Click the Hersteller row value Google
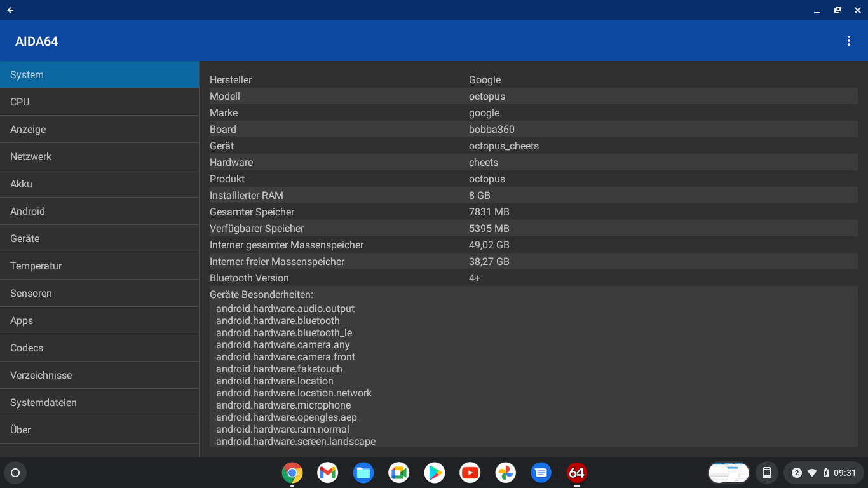The width and height of the screenshot is (868, 488). point(485,79)
